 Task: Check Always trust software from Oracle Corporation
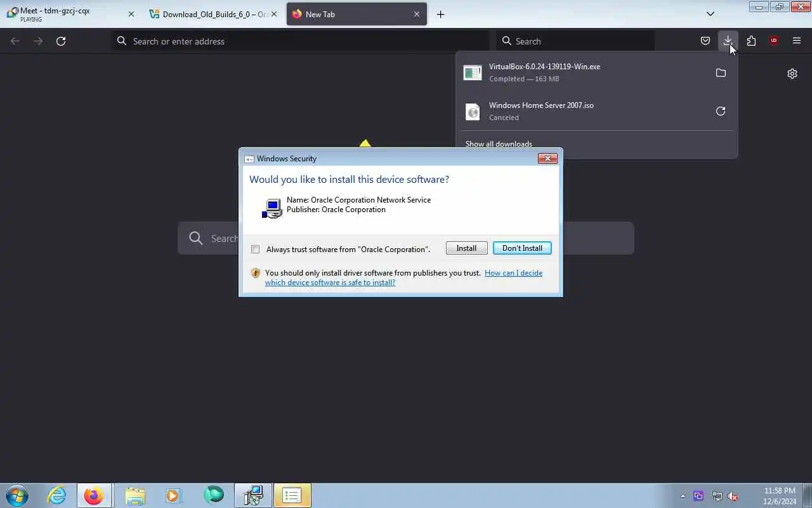coord(256,250)
